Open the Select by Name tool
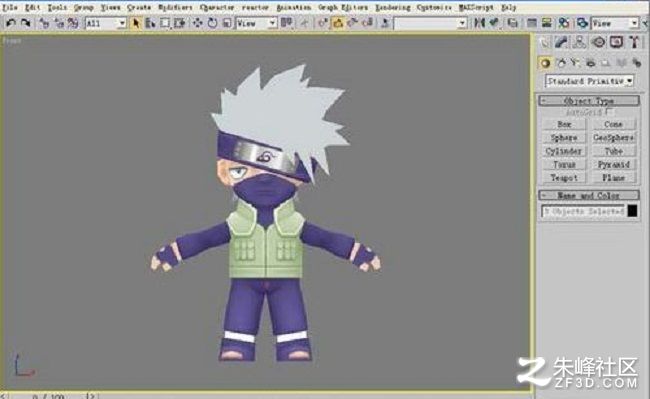The height and width of the screenshot is (399, 650). tap(150, 23)
